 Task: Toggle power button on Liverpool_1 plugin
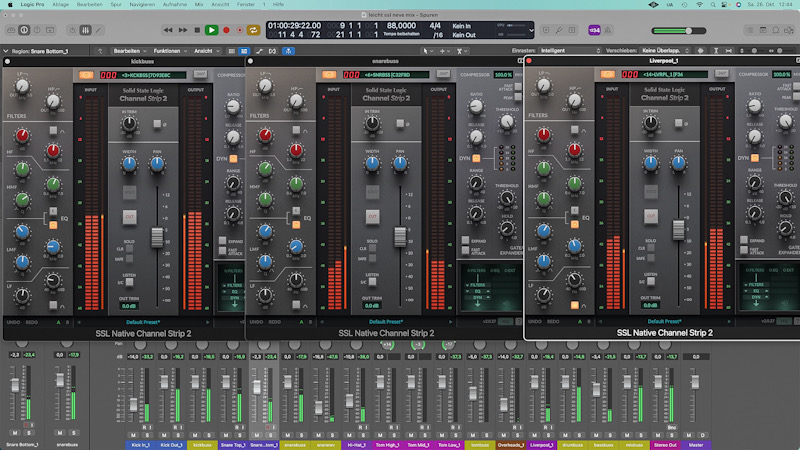coord(607,74)
